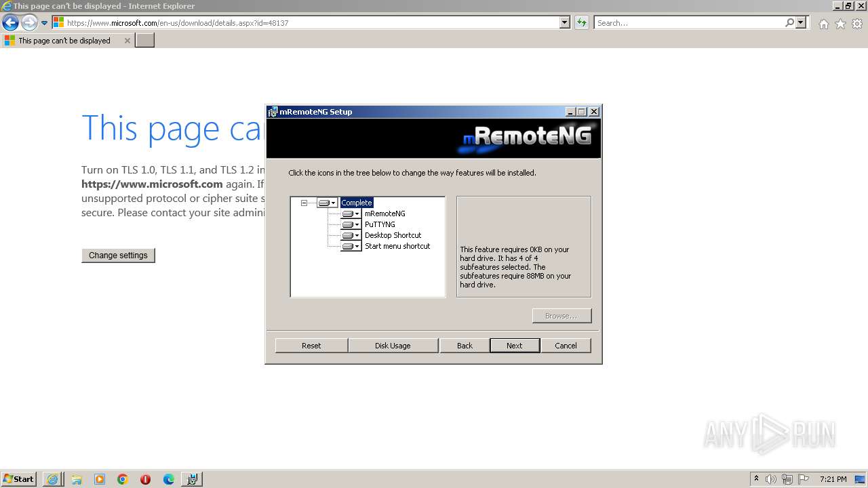The width and height of the screenshot is (868, 488).
Task: Click the IE address bar URL
Action: coord(178,23)
